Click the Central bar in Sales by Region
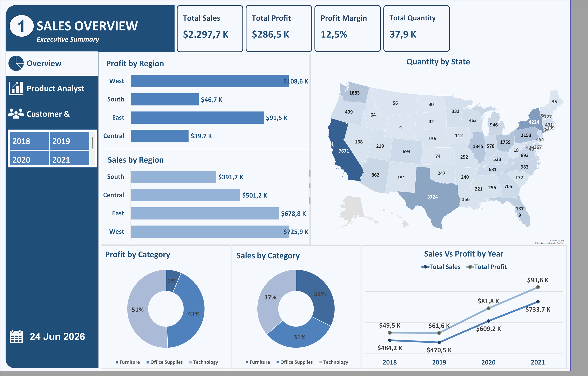The height and width of the screenshot is (376, 588). pos(185,195)
